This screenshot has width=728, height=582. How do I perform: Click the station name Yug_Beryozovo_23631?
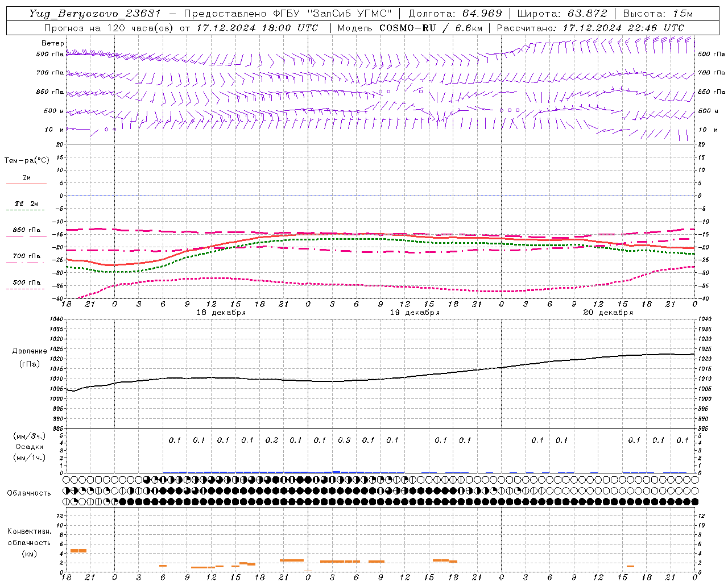(95, 14)
